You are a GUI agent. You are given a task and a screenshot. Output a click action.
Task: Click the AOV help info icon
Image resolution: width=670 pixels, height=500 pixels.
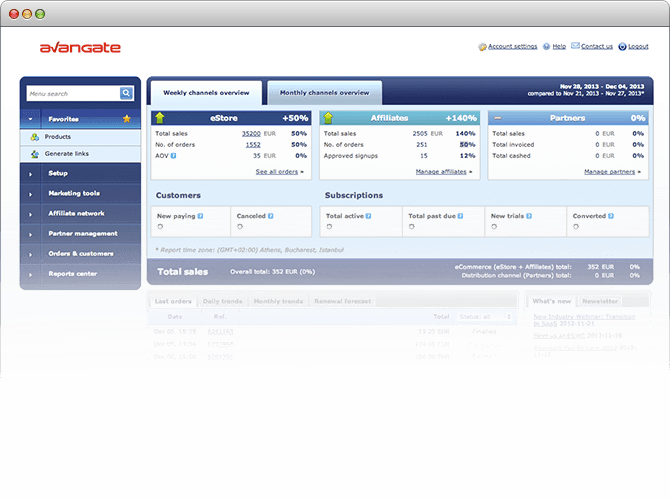pyautogui.click(x=173, y=156)
